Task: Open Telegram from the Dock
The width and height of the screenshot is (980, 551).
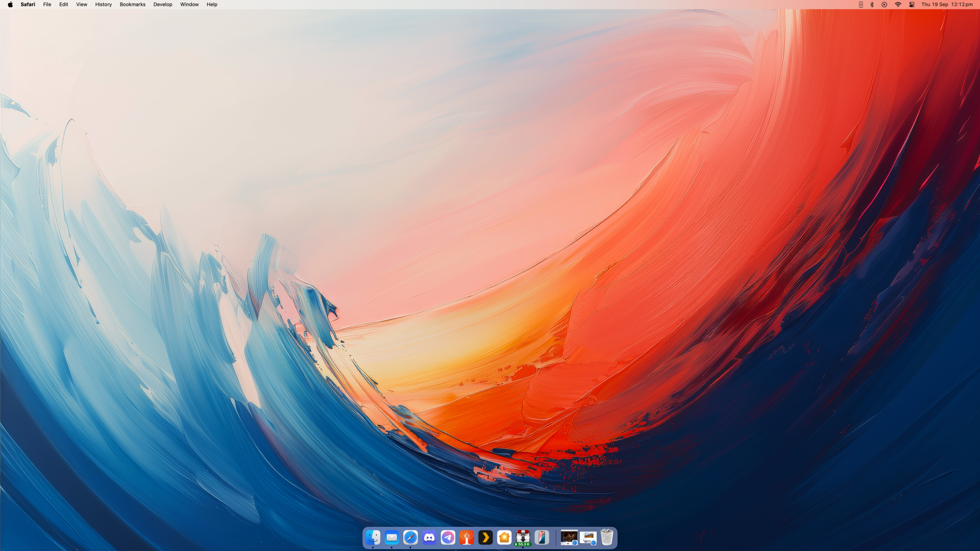Action: (448, 537)
